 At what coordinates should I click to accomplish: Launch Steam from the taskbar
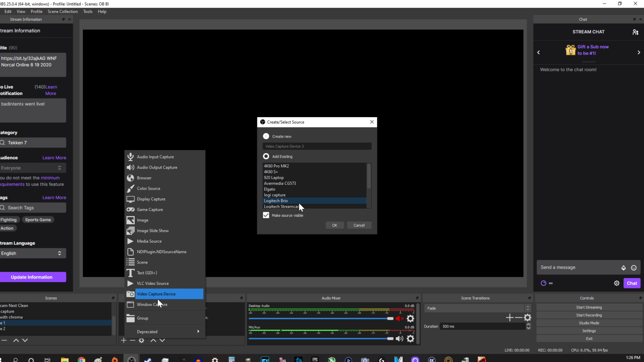[x=148, y=359]
